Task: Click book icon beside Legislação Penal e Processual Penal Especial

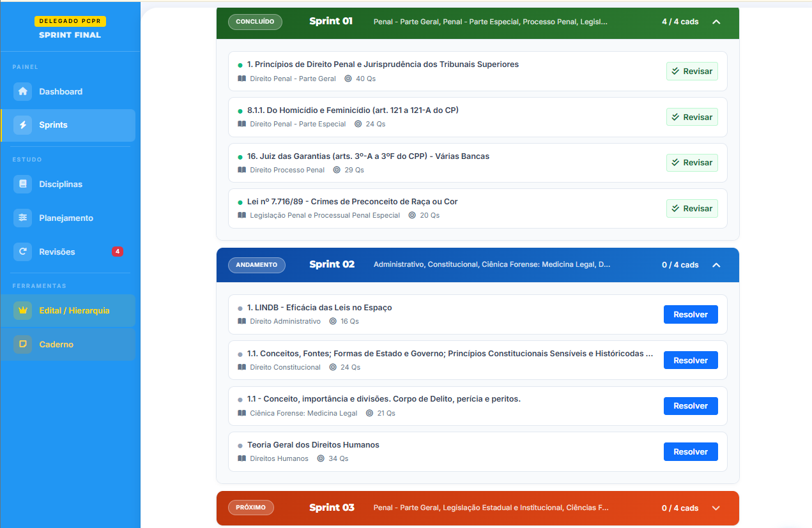Action: [x=241, y=215]
